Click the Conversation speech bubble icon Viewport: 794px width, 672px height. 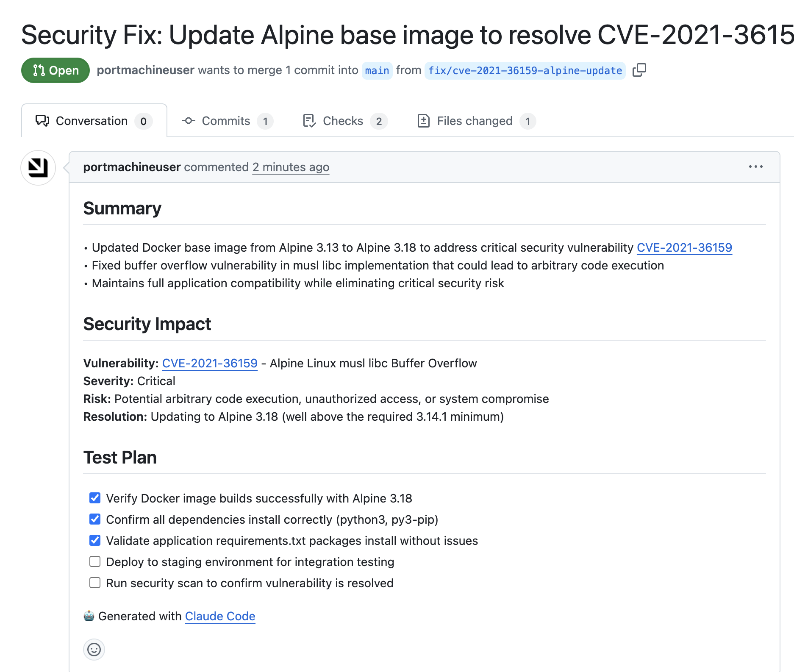pyautogui.click(x=42, y=121)
